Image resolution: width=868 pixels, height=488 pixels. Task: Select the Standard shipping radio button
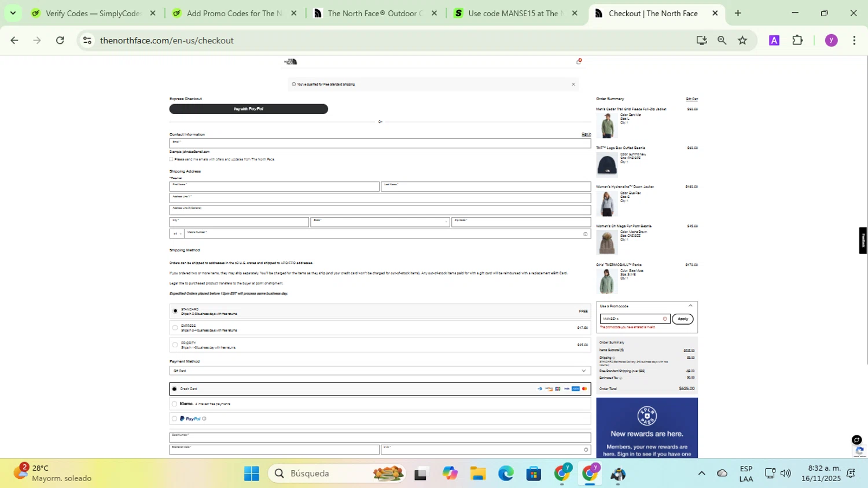tap(175, 311)
